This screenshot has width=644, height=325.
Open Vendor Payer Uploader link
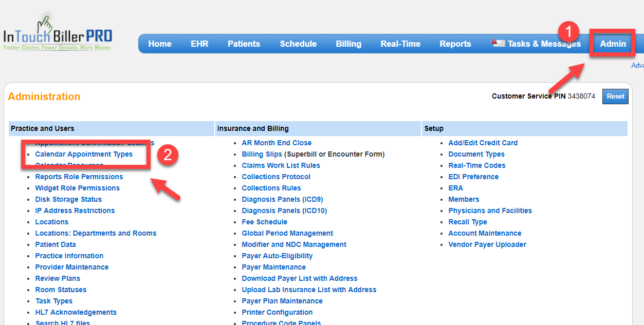[x=487, y=244]
